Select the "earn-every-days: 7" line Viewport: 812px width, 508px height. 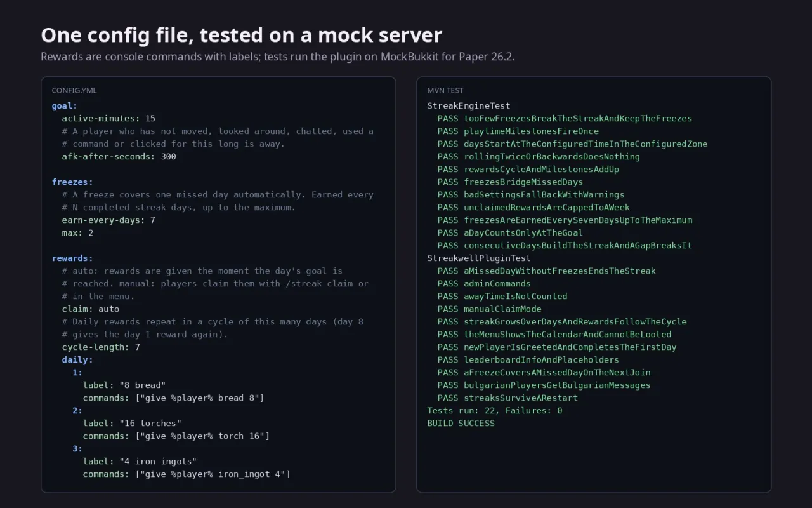(108, 220)
